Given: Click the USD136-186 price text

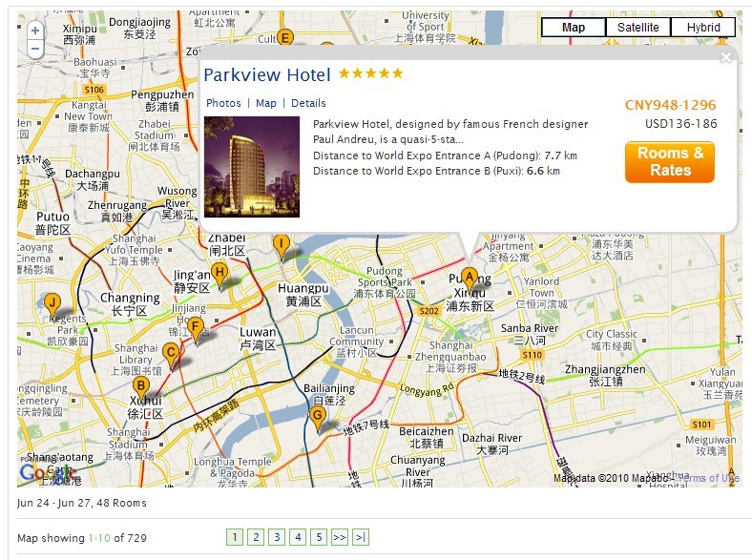Looking at the screenshot, I should click(x=681, y=124).
